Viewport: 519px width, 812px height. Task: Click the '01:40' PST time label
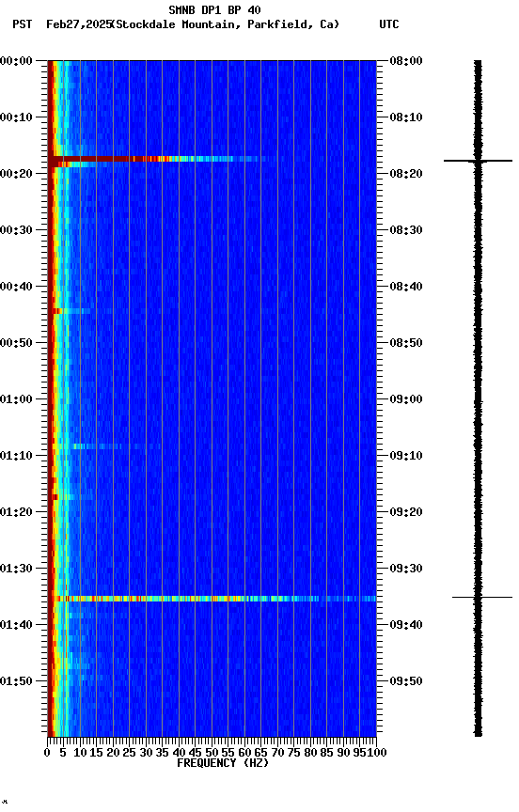point(16,626)
